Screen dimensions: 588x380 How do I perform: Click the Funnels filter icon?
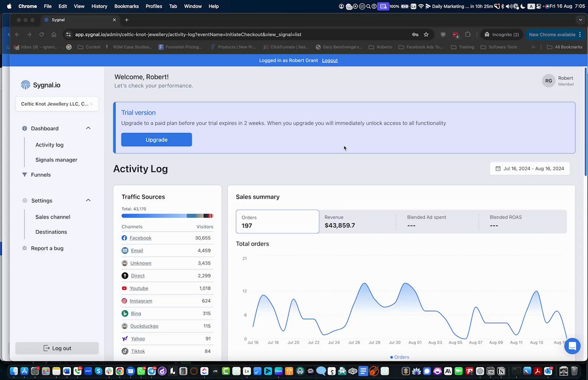24,175
